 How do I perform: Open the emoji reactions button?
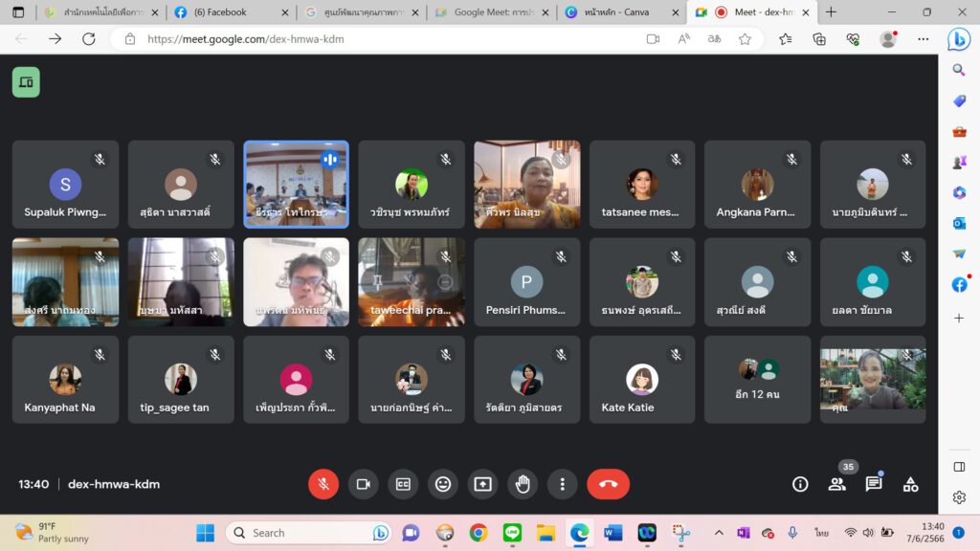[x=442, y=484]
